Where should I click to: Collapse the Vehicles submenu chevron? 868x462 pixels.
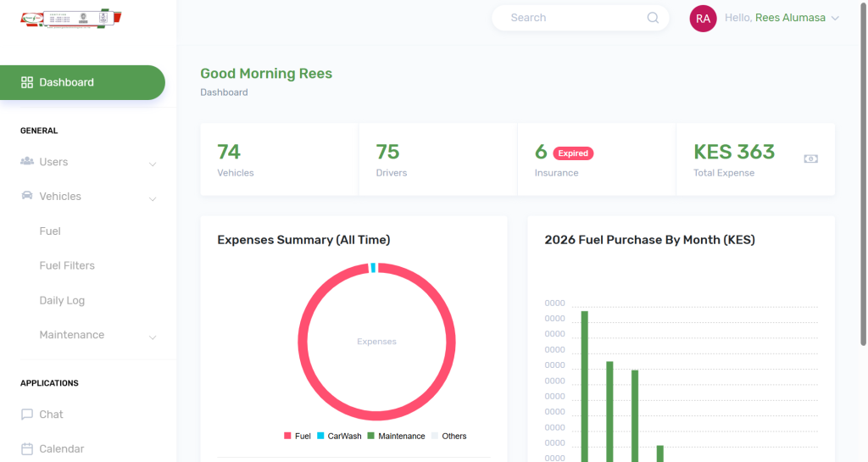point(153,199)
